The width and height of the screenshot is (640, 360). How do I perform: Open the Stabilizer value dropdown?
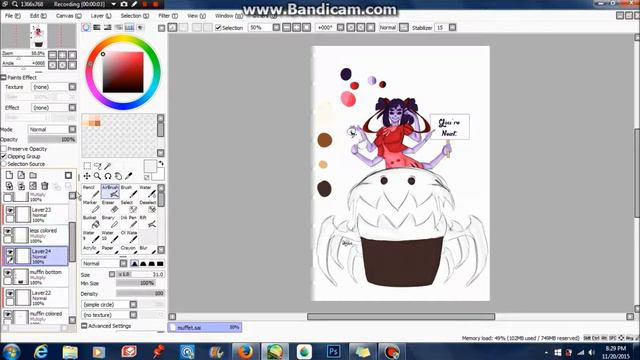452,27
